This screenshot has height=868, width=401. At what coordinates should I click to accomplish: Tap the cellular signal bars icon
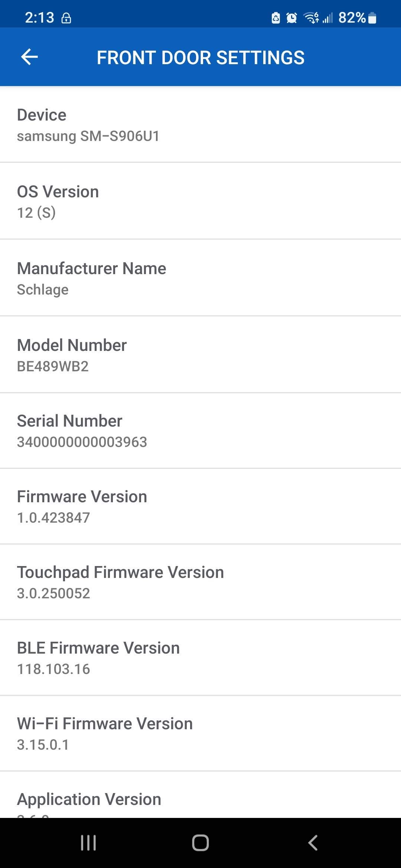click(327, 17)
